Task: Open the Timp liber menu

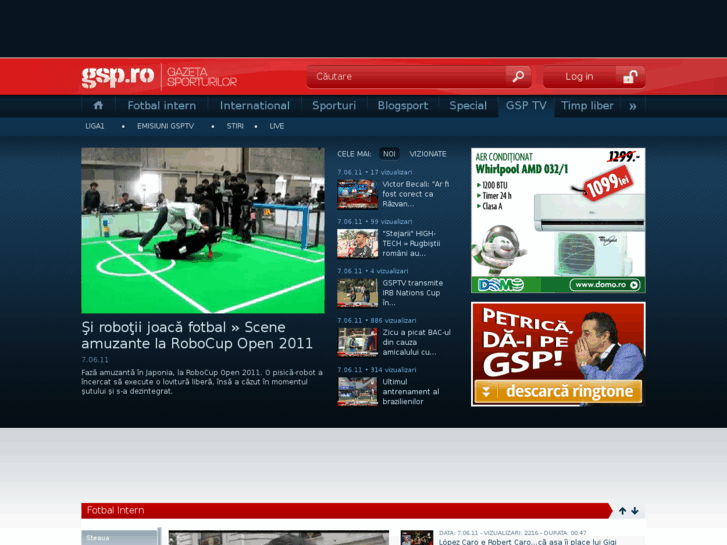Action: [587, 106]
